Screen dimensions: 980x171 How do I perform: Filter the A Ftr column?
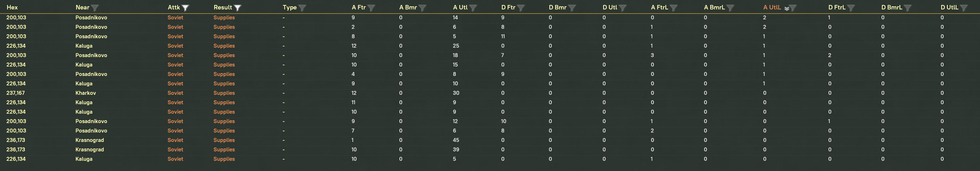(371, 8)
